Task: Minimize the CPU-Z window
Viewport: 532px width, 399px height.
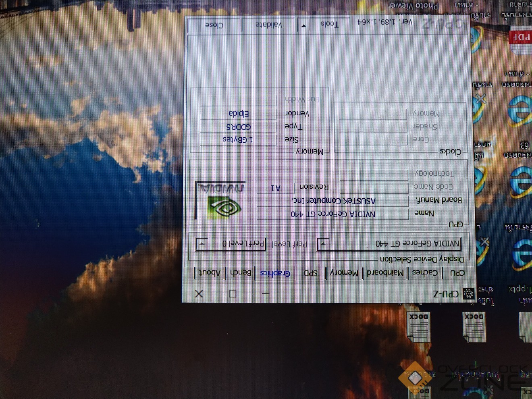Action: (x=265, y=294)
